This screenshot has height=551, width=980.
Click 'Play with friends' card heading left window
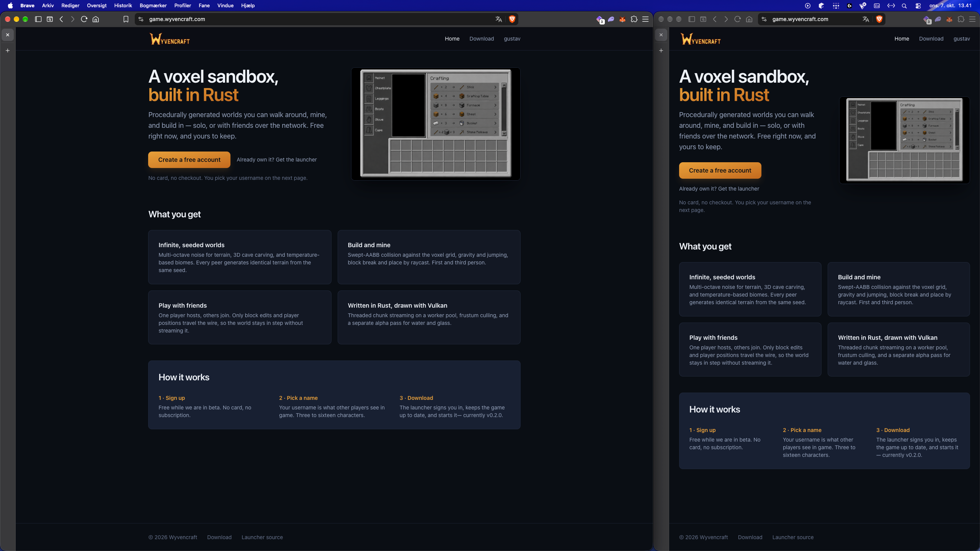(x=183, y=305)
